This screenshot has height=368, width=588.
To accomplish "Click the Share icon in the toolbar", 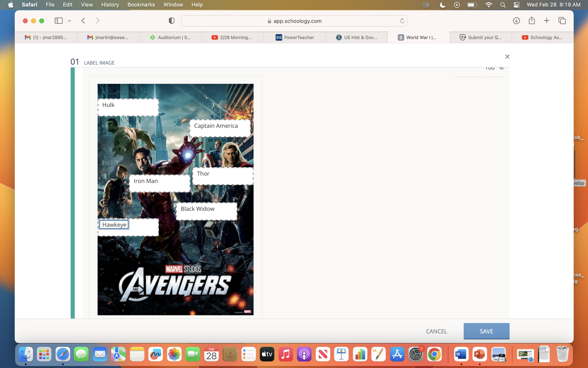I will tap(531, 21).
